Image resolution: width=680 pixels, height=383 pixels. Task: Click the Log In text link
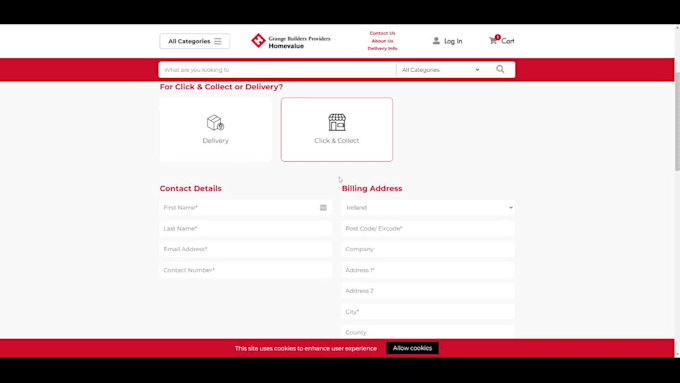pyautogui.click(x=453, y=41)
